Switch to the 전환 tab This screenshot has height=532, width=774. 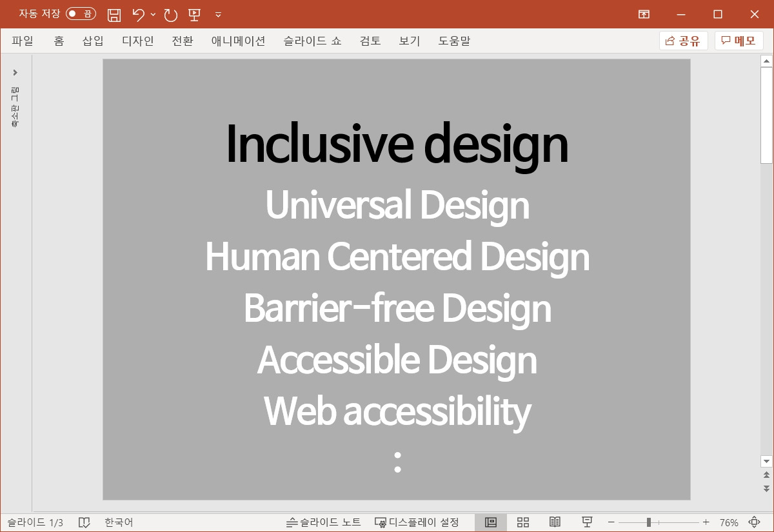[183, 41]
